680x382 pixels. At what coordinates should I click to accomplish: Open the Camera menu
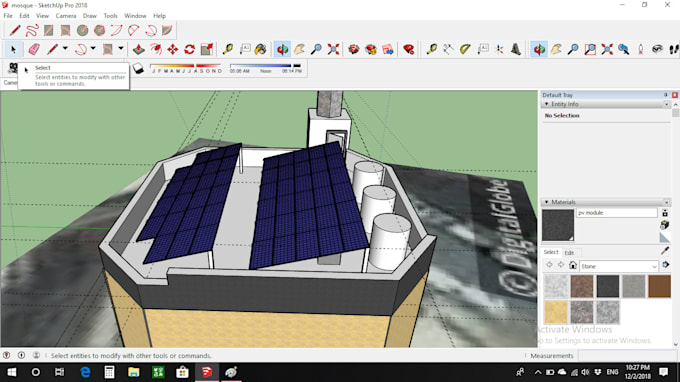[66, 16]
